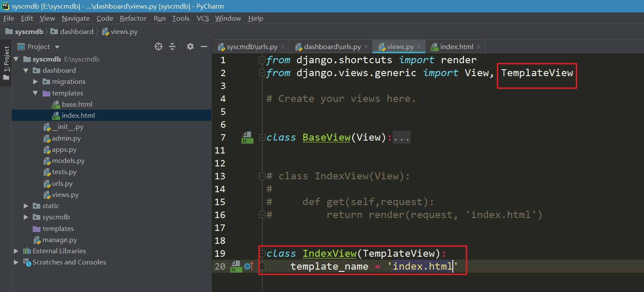Open the Code menu
The image size is (644, 292).
pos(105,18)
